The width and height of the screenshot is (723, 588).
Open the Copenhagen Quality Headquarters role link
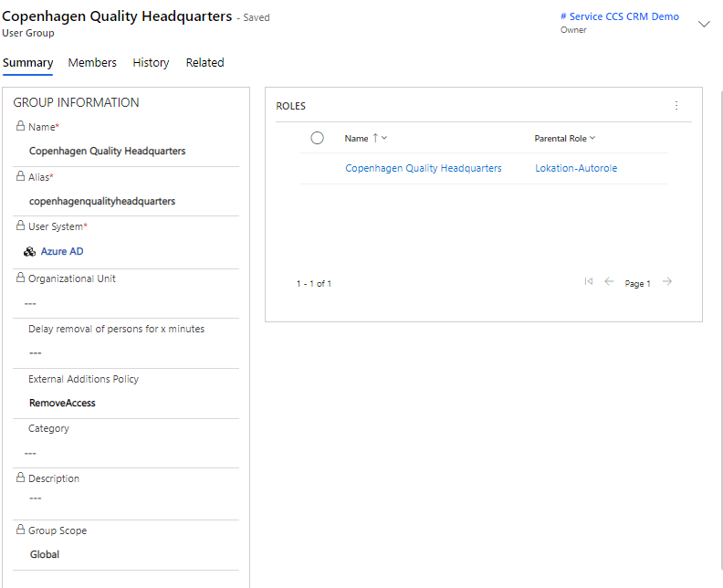pyautogui.click(x=423, y=168)
